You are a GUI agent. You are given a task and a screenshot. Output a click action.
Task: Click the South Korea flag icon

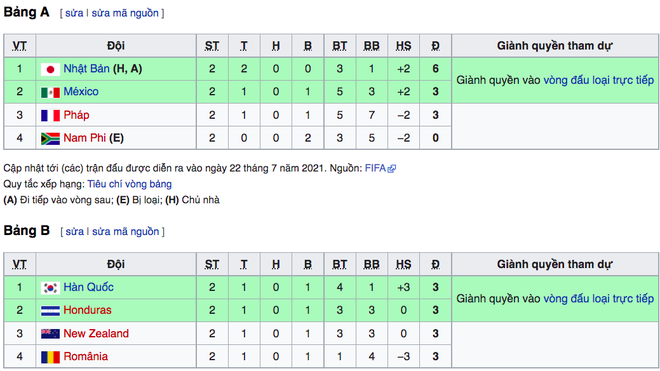[50, 288]
